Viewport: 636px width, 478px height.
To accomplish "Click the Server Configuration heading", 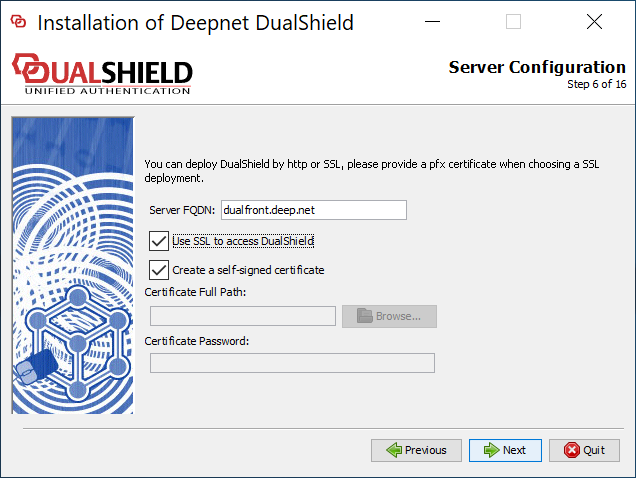I will 537,68.
